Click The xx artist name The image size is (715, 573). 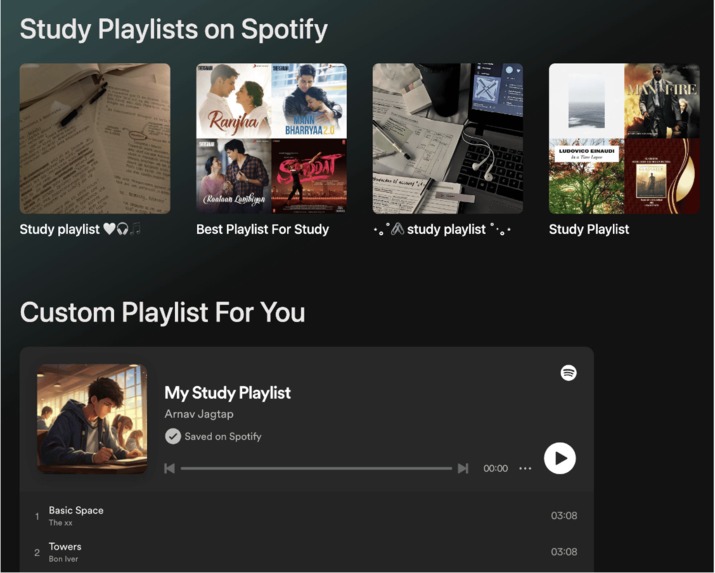tap(61, 523)
